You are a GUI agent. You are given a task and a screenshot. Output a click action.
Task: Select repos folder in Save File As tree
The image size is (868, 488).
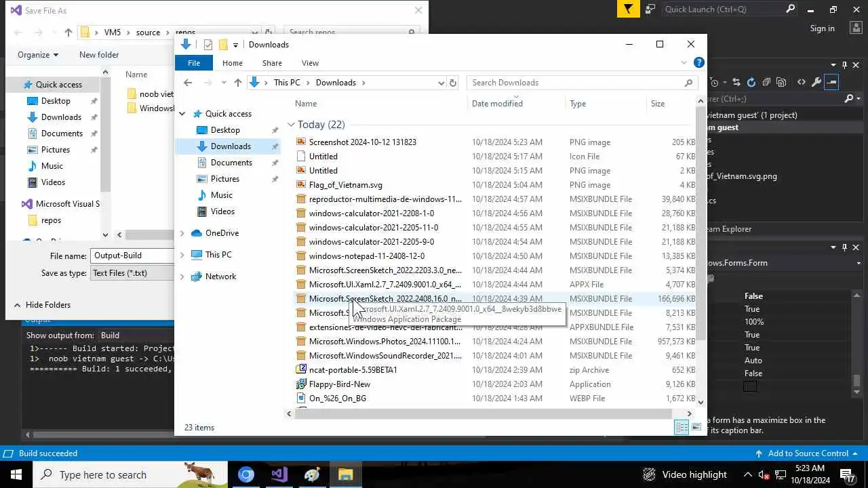click(51, 220)
